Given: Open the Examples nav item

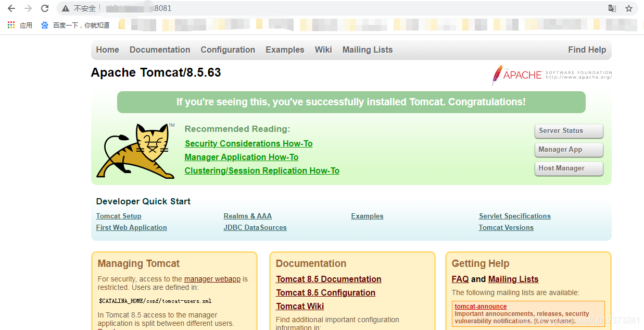Looking at the screenshot, I should (285, 50).
